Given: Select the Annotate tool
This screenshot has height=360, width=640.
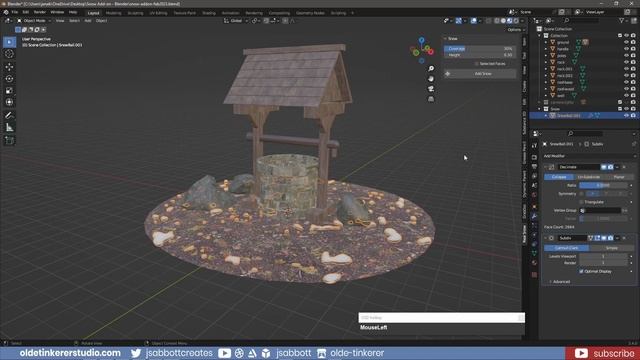Looking at the screenshot, I should pos(9,116).
